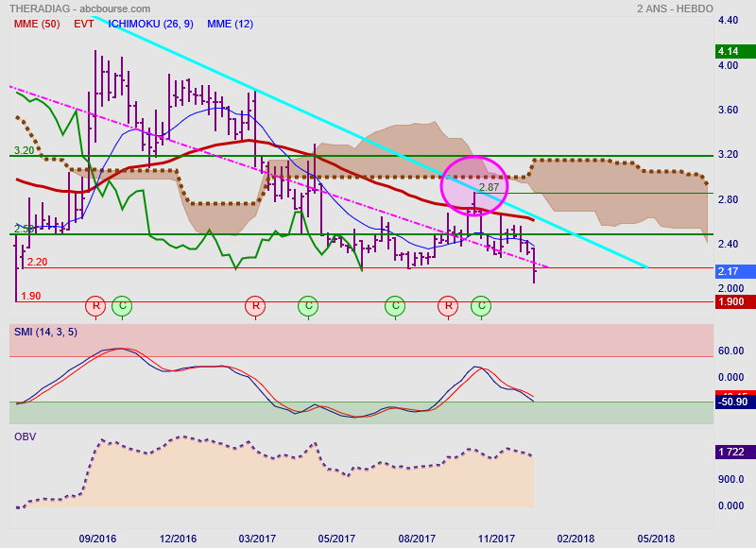Click the 3.20 value on right price axis
Viewport: 756px width, 548px height.
click(x=728, y=154)
